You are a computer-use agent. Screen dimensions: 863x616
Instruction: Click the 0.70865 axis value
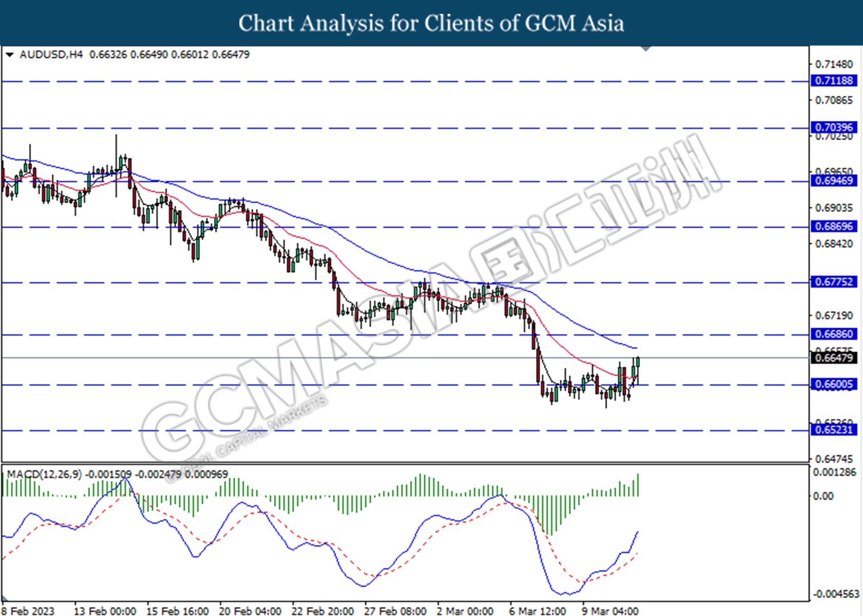834,101
